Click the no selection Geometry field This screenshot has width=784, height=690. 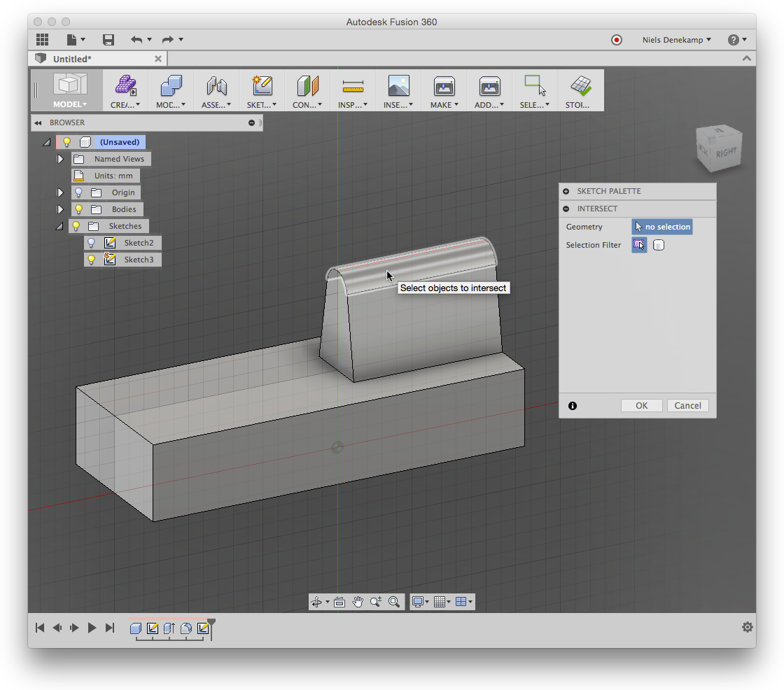661,226
